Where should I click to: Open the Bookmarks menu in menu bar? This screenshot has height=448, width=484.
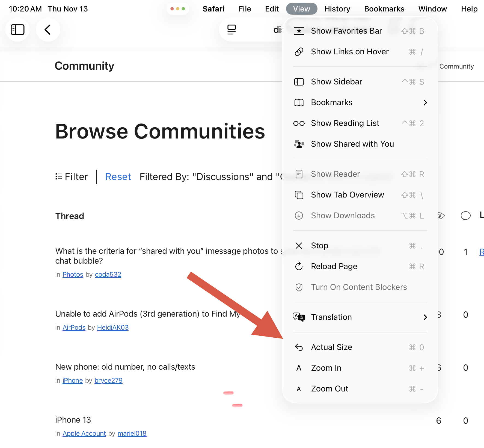pos(384,9)
